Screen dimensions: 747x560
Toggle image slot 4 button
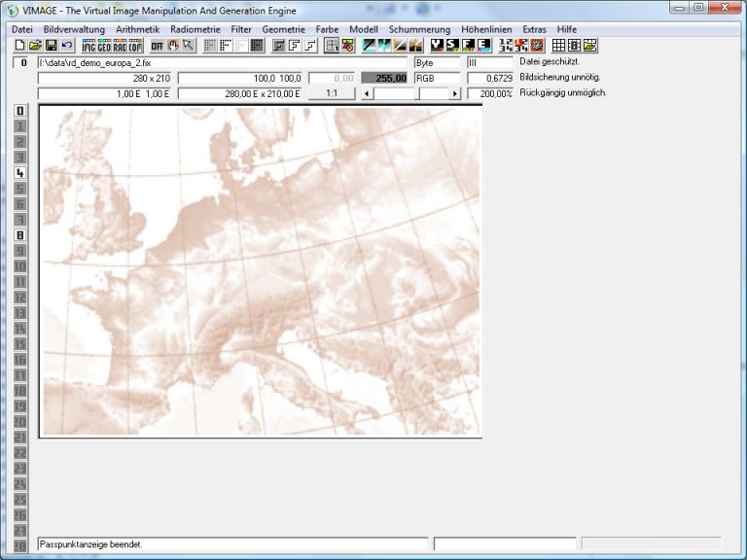[19, 173]
